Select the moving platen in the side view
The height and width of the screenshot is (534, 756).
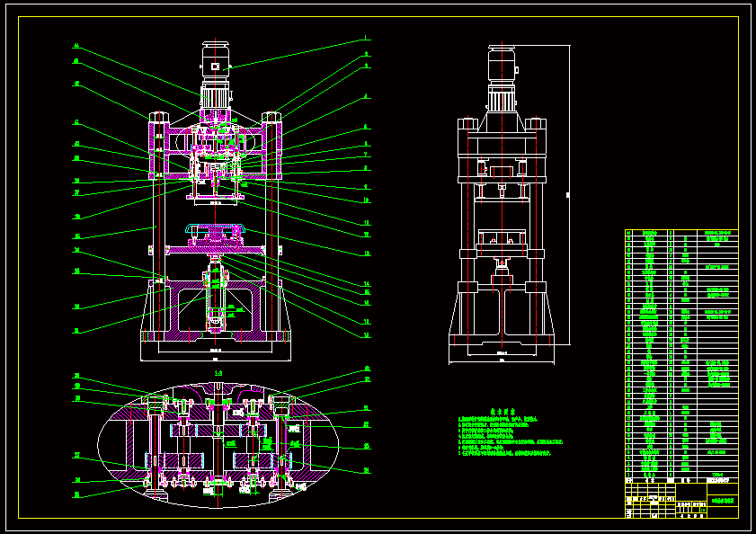[502, 254]
